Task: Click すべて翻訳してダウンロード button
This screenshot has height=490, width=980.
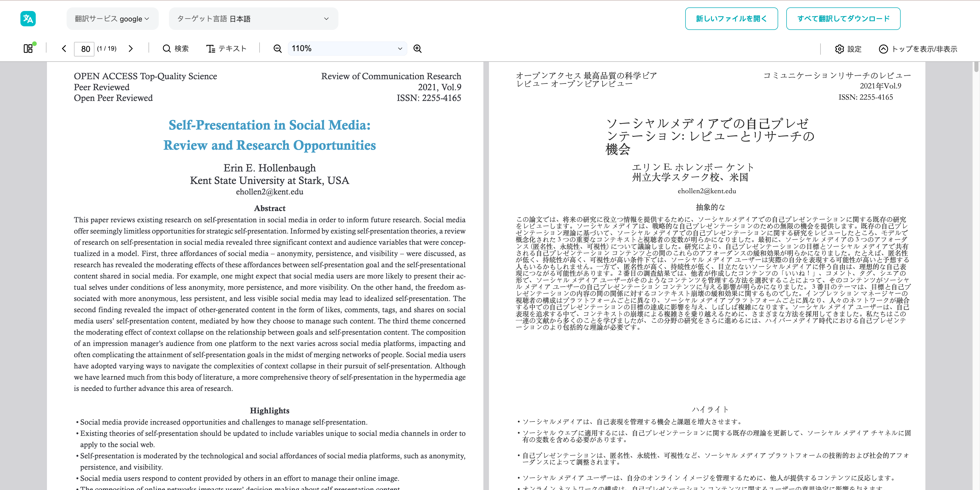Action: [x=843, y=19]
